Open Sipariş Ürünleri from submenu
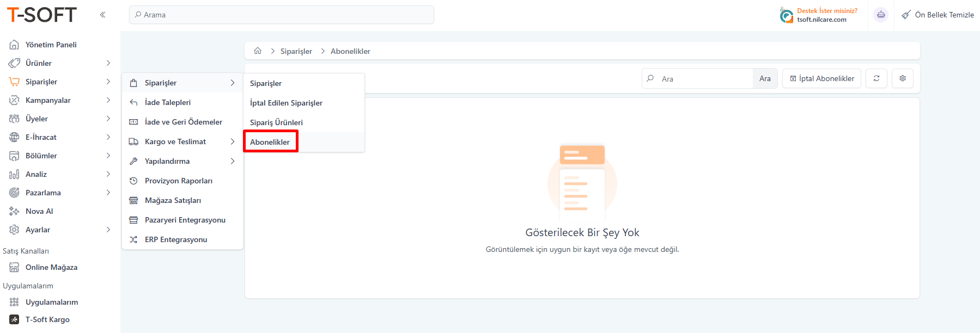Screen dimensions: 980x333 point(276,122)
